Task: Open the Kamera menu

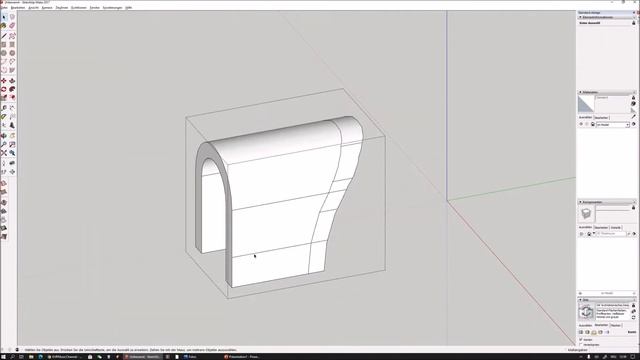Action: [x=47, y=8]
